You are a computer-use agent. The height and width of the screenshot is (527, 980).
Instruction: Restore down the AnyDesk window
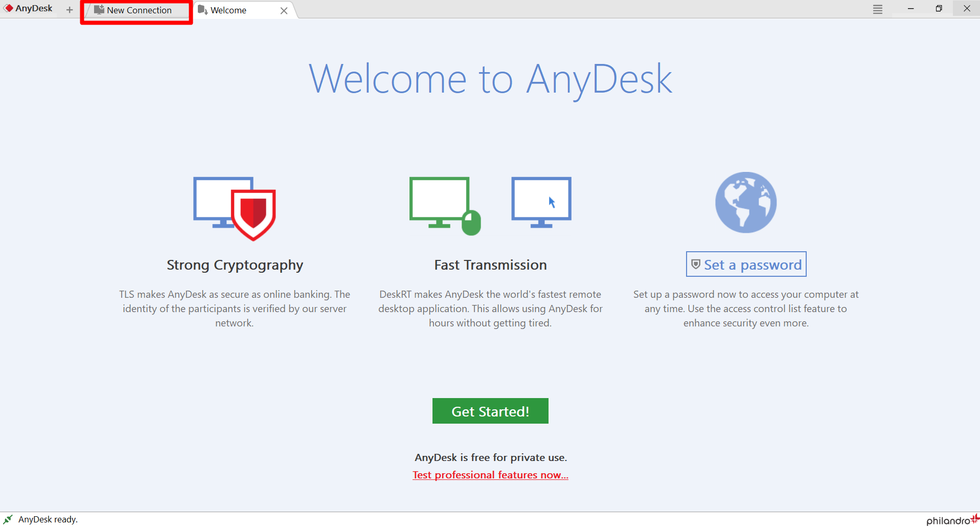[939, 9]
